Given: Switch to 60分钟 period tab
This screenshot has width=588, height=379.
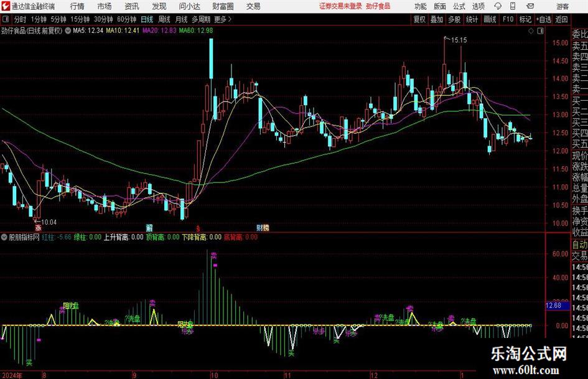Looking at the screenshot, I should tap(126, 19).
